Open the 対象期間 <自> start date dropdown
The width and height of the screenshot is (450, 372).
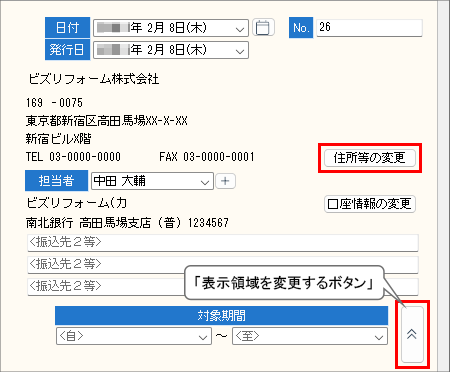[134, 336]
